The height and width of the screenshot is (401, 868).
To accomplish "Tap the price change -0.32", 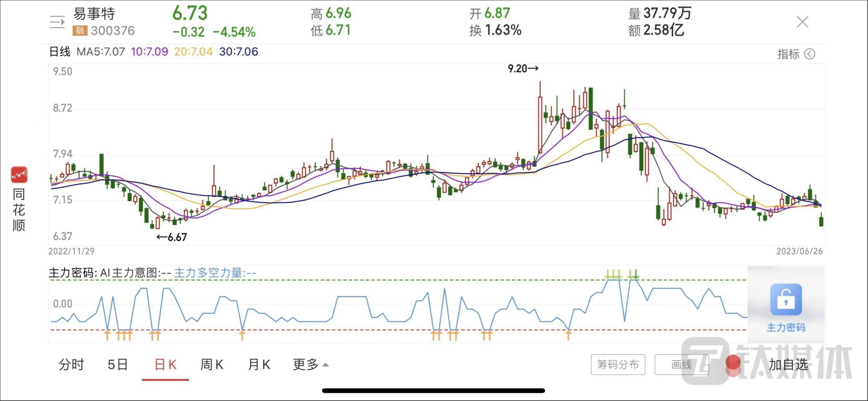I will [x=189, y=32].
